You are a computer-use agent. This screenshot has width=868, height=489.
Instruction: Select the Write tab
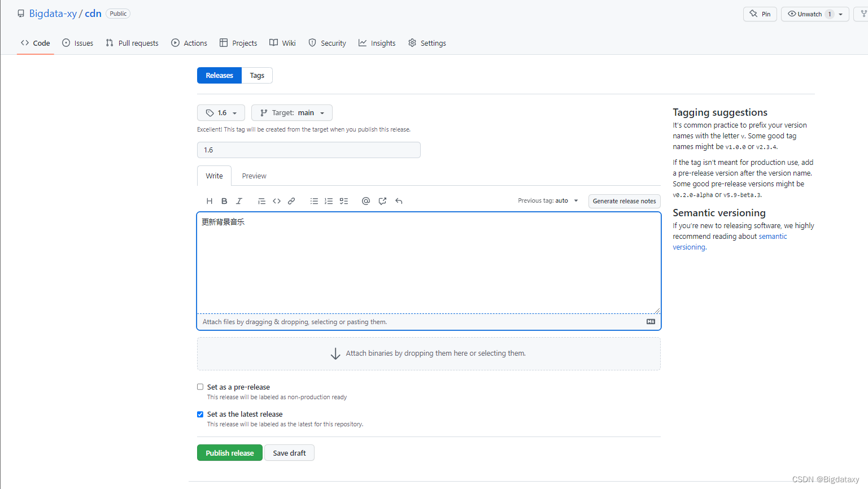click(214, 176)
